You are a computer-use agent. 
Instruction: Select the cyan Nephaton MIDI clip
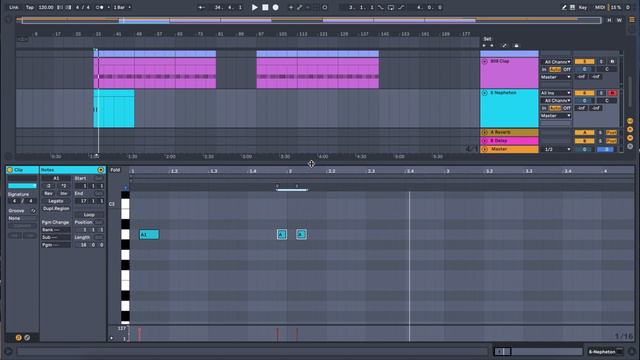tap(114, 109)
